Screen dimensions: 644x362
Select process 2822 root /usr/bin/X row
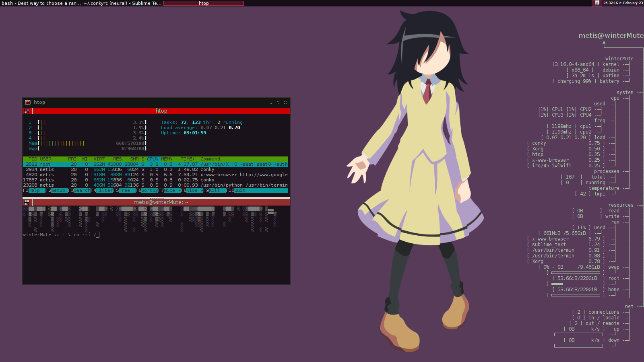(155, 164)
